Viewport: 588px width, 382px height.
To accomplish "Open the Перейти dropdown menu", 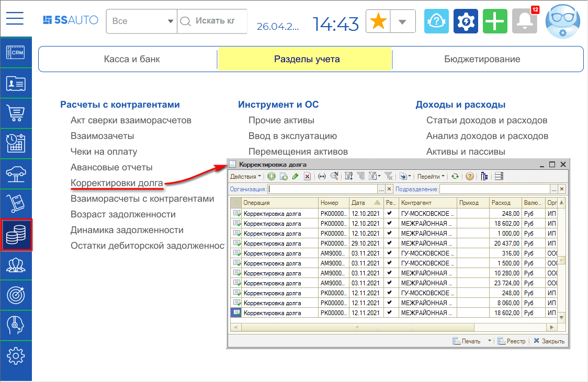I will pyautogui.click(x=432, y=177).
